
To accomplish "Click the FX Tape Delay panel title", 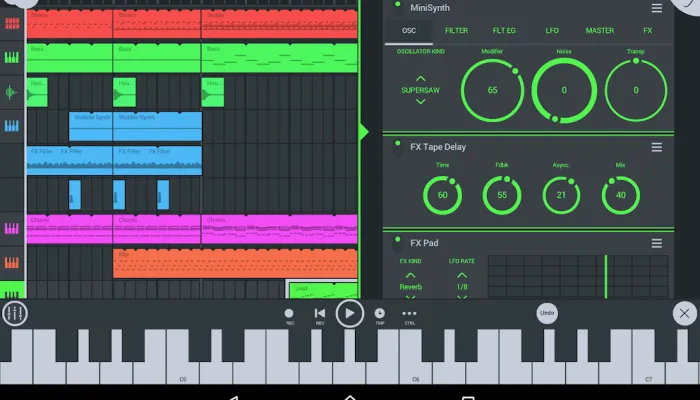I will (438, 147).
